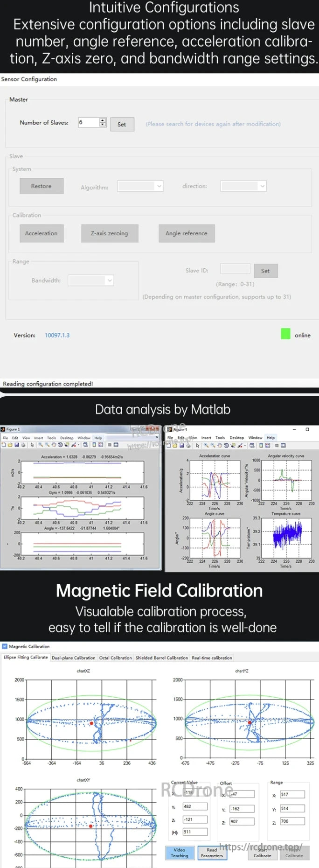The width and height of the screenshot is (319, 868).
Task: Click the green online status indicator
Action: pyautogui.click(x=286, y=334)
